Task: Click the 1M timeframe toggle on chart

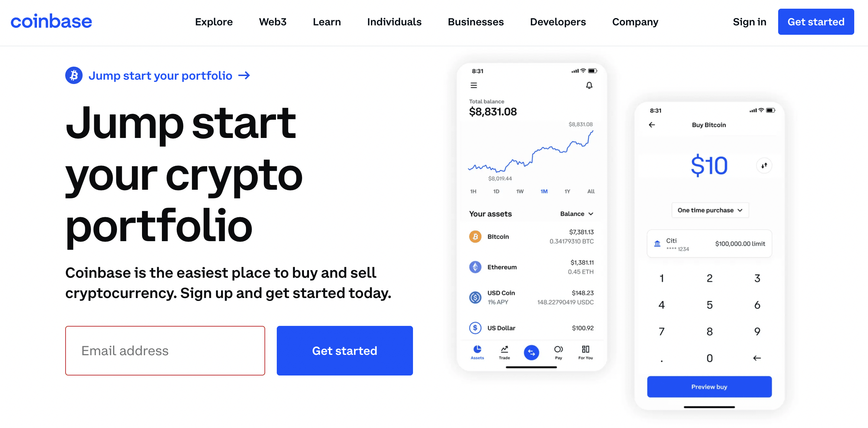Action: pyautogui.click(x=543, y=192)
